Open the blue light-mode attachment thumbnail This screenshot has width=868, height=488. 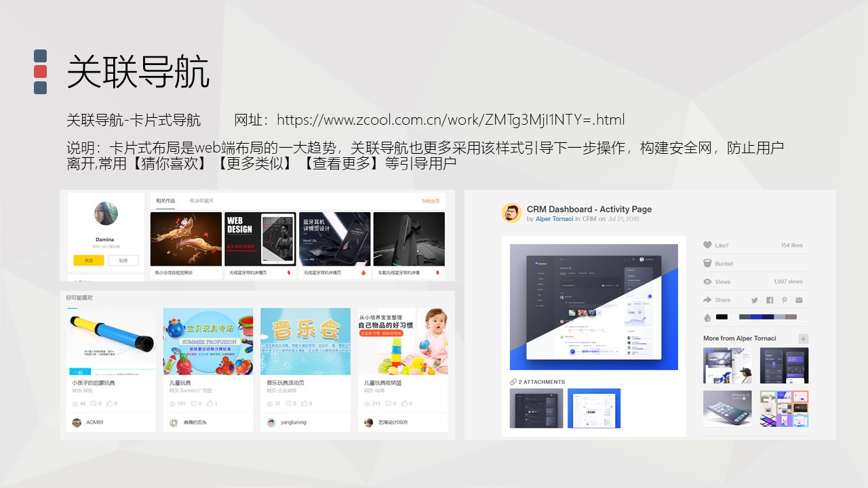594,408
